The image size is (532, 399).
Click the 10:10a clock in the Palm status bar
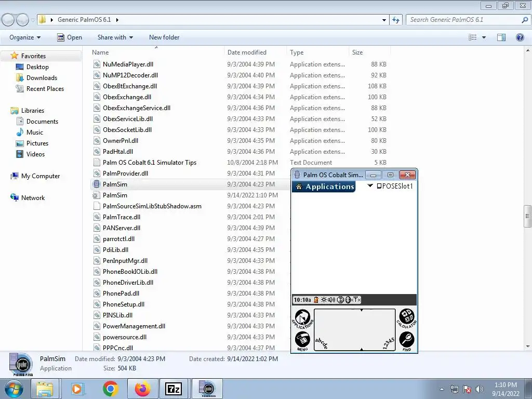click(302, 300)
